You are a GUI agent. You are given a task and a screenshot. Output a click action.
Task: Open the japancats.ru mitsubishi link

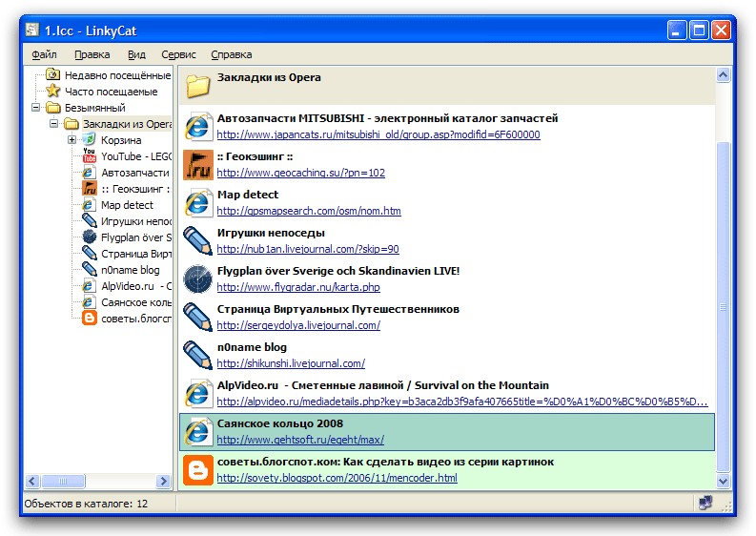[378, 134]
